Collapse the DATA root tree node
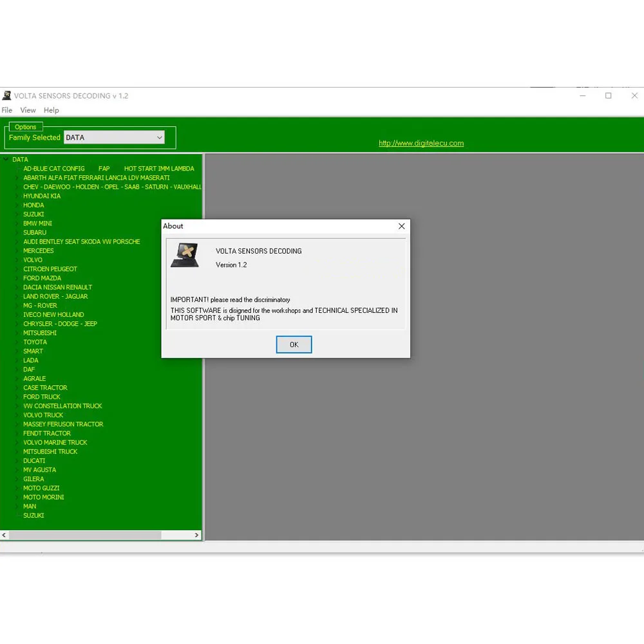Screen dimensions: 644x644 (x=6, y=159)
